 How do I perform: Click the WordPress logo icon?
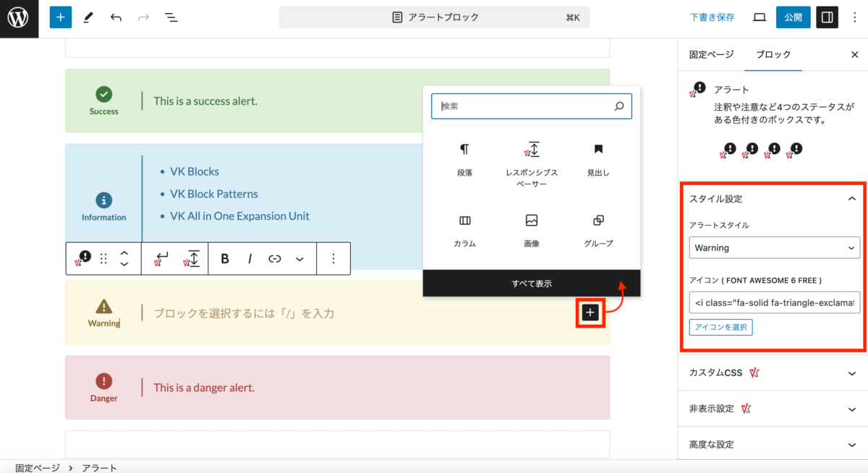(18, 17)
